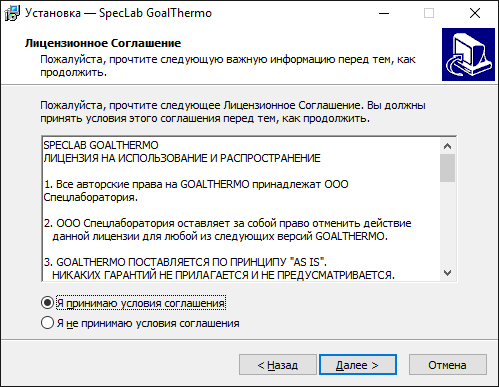Minimize the SpecLab GoalThermo setup window
This screenshot has height=387, width=499.
click(384, 13)
